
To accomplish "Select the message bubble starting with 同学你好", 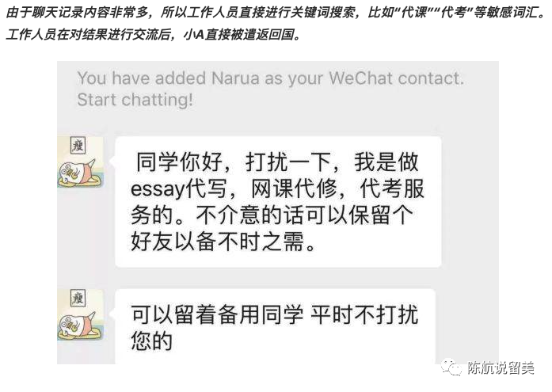I will pyautogui.click(x=278, y=202).
